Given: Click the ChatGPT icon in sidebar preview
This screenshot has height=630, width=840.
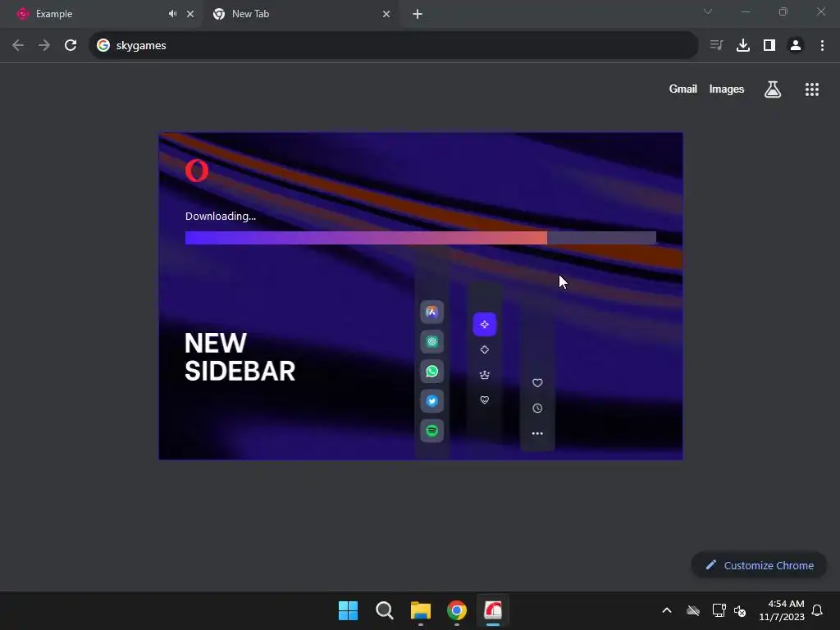Looking at the screenshot, I should tap(431, 342).
